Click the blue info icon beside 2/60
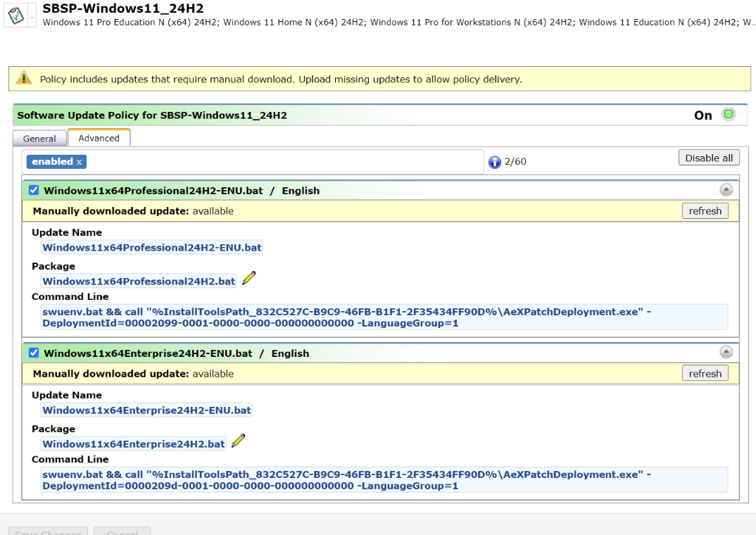Viewport: 756px width, 535px height. pos(495,162)
